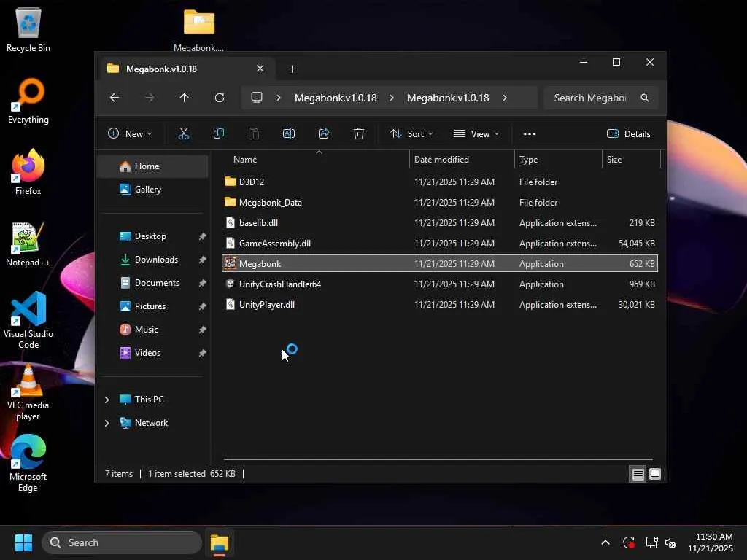Click the Rename icon in toolbar

[x=288, y=133]
